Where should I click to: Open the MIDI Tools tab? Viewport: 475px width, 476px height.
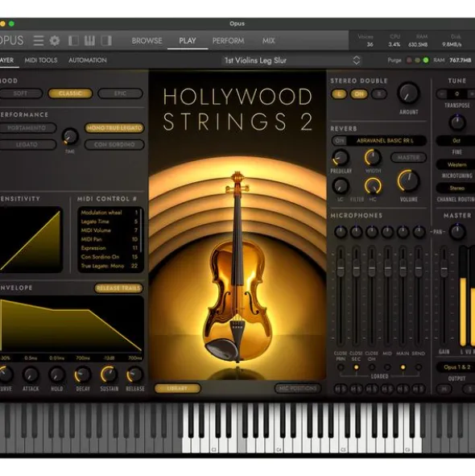41,60
